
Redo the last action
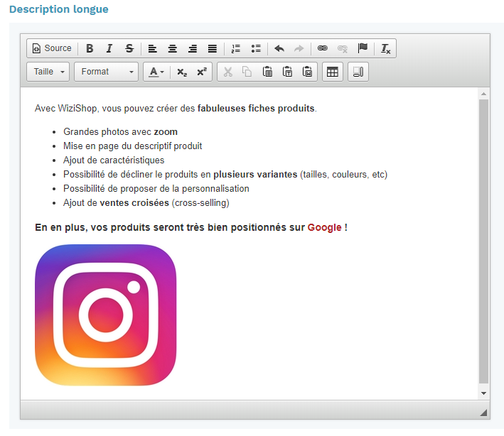pos(299,48)
